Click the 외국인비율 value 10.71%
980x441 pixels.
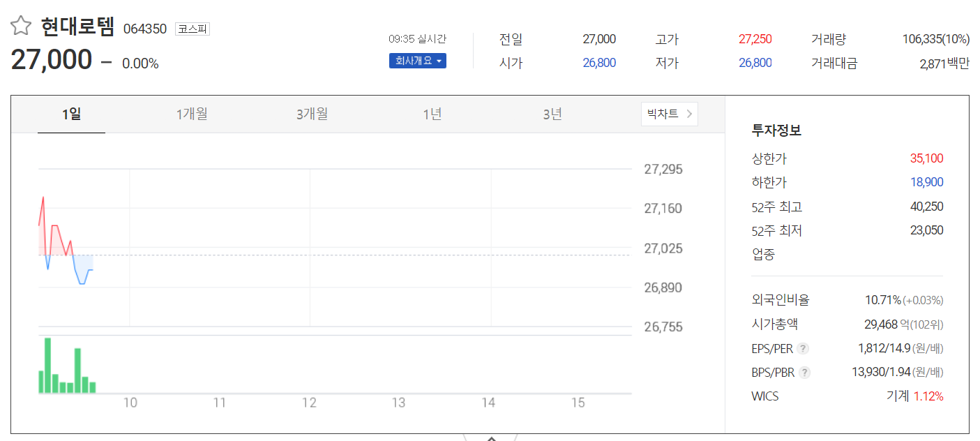pos(882,300)
